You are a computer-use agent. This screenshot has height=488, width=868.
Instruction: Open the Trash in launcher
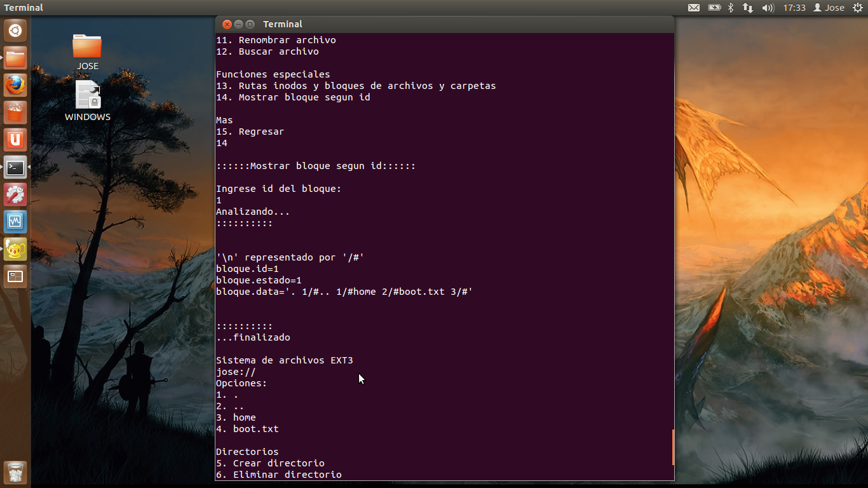click(15, 472)
